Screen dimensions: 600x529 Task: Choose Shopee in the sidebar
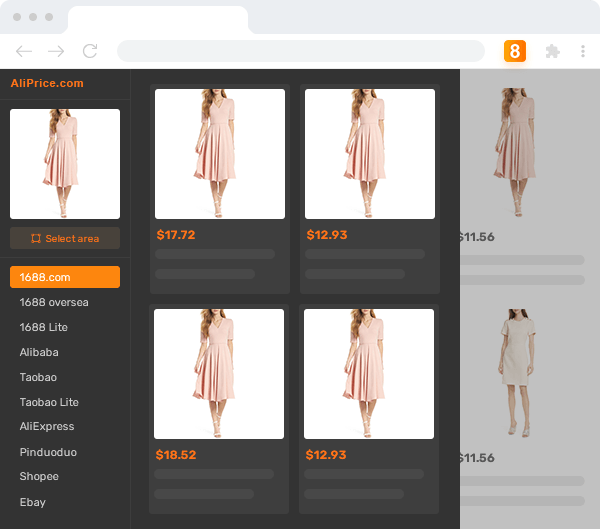click(x=39, y=476)
